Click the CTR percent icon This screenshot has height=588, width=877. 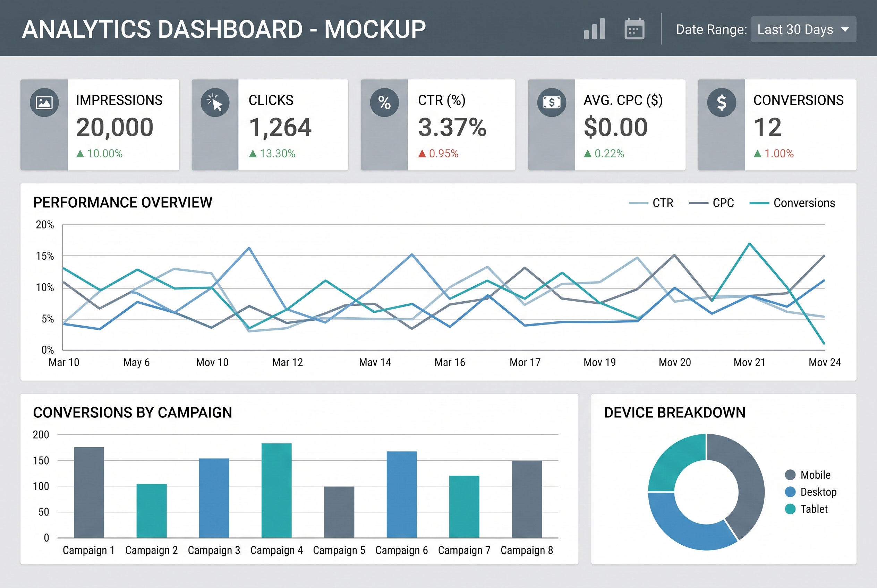click(384, 102)
